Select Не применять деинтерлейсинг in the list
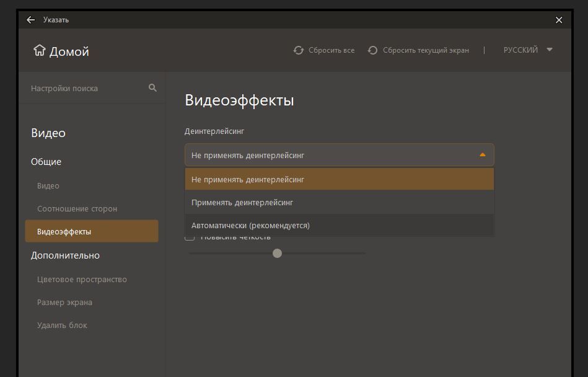The image size is (588, 377). 340,179
